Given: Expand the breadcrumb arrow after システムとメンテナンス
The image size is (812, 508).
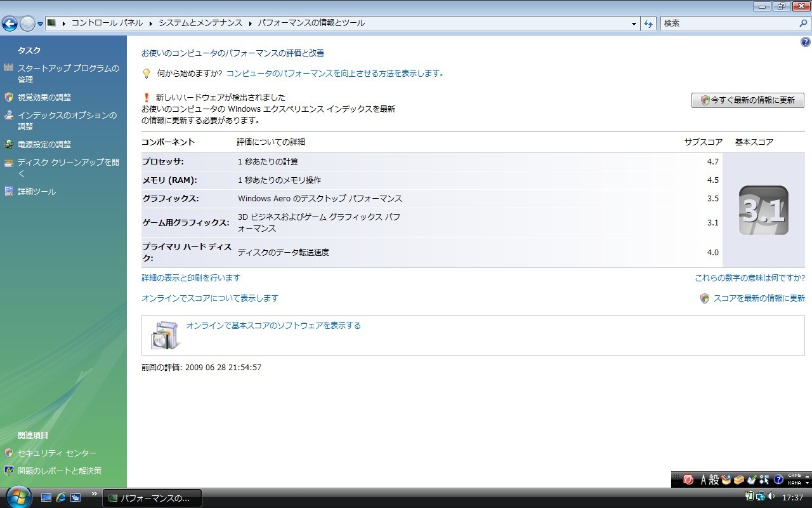Looking at the screenshot, I should coord(251,23).
